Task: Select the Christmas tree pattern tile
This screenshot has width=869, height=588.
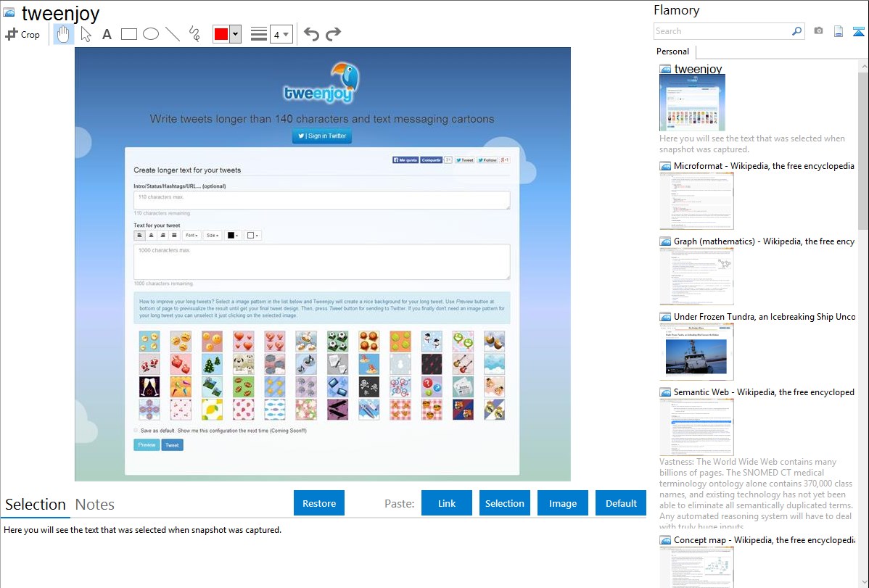Action: pos(212,364)
